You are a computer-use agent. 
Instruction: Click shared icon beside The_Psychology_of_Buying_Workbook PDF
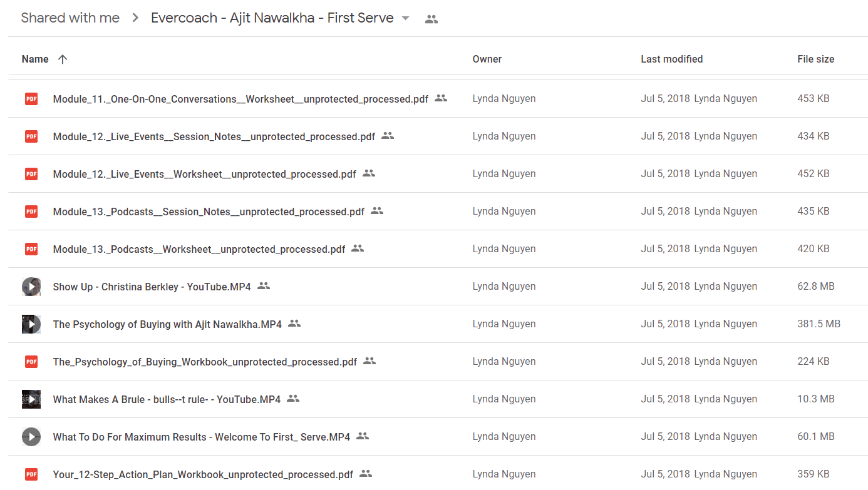[x=369, y=361]
